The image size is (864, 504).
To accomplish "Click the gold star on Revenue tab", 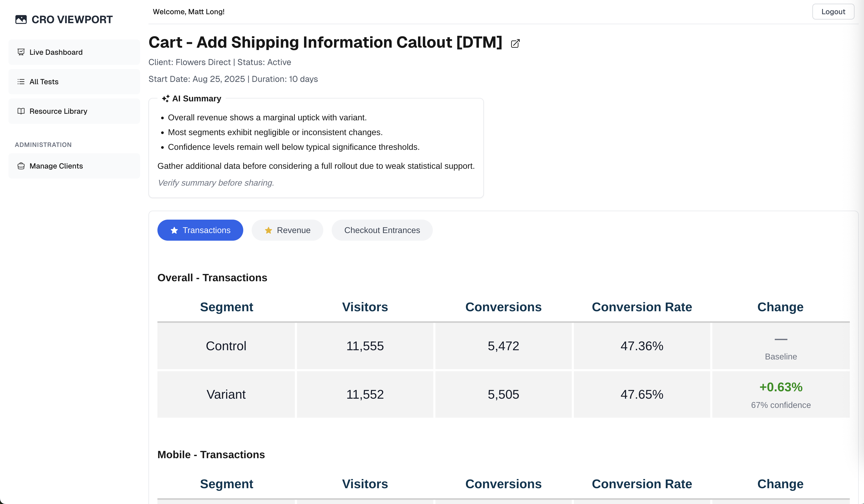I will click(x=269, y=230).
